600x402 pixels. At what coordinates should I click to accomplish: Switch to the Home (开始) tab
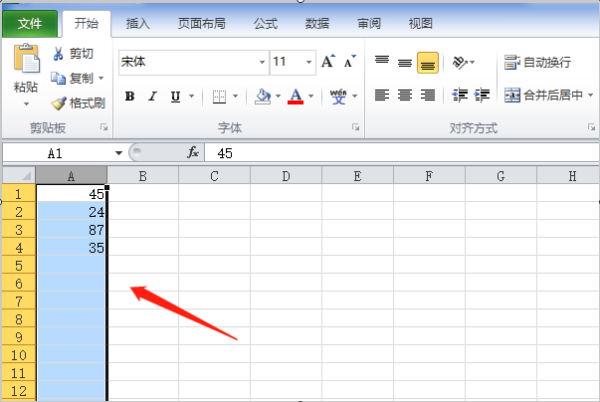click(x=86, y=24)
